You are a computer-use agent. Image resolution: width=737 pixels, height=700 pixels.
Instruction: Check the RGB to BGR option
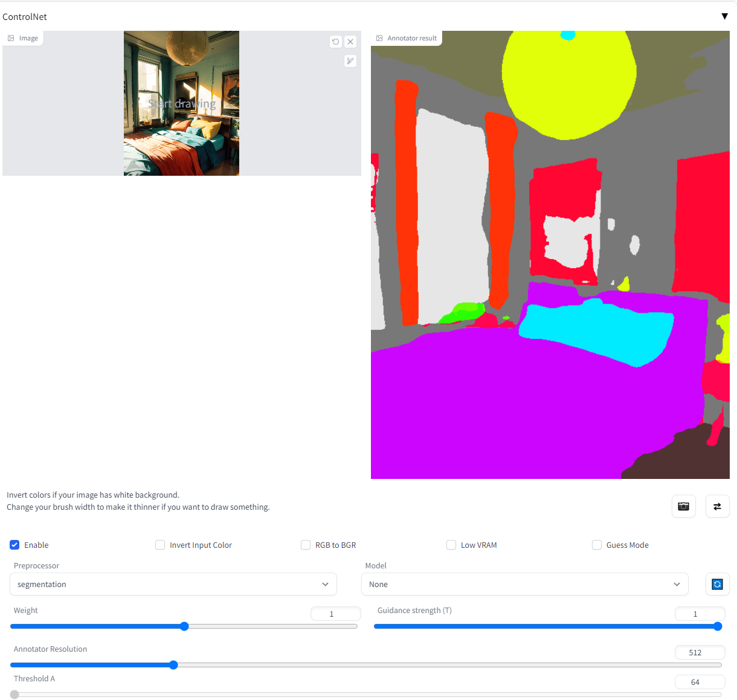[x=306, y=545]
